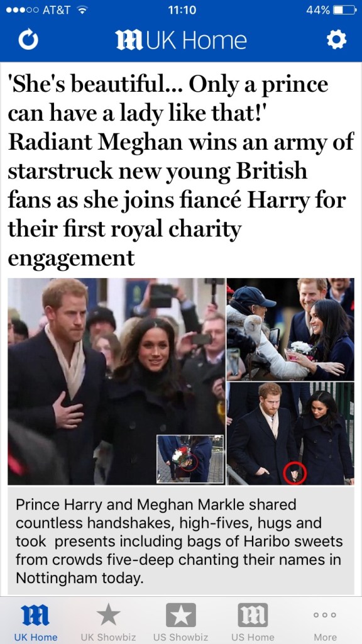Open the More three-dots menu

point(325,615)
